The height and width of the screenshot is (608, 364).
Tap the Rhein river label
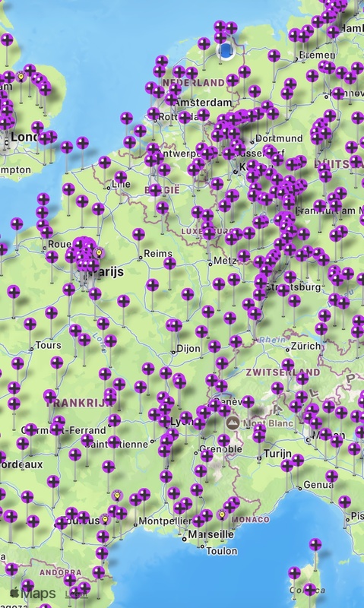click(273, 339)
